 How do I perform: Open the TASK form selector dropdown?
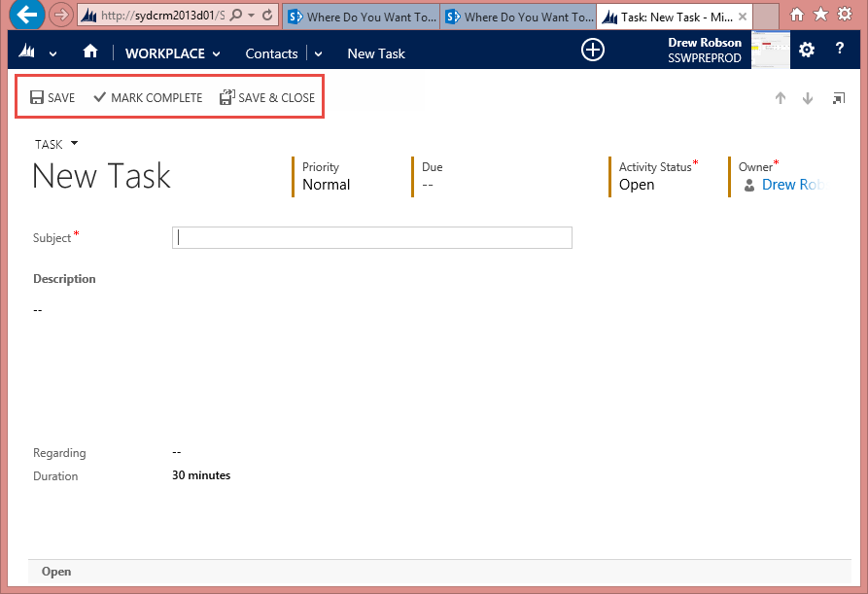(x=74, y=144)
